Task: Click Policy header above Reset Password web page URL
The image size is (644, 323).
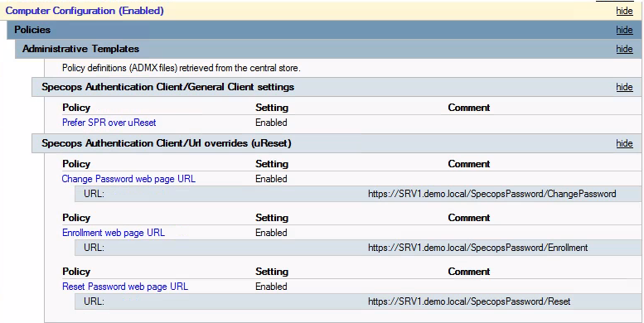Action: (x=76, y=272)
